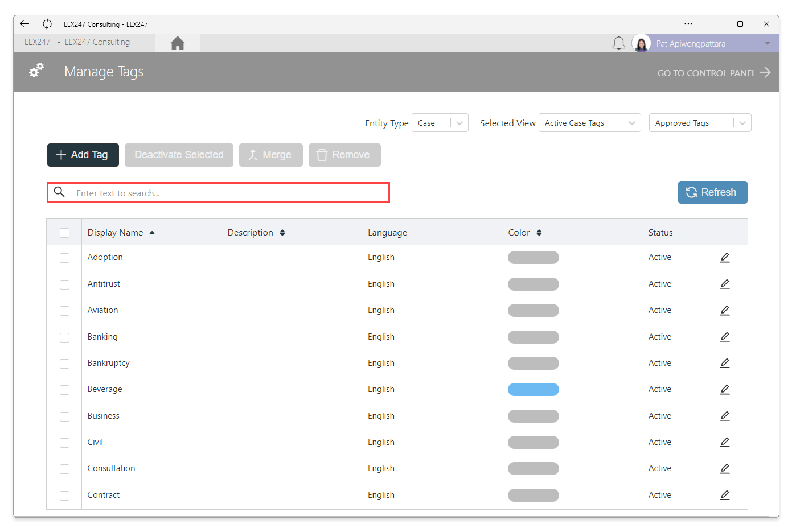Edit the Beverage tag with pencil icon

tap(725, 389)
